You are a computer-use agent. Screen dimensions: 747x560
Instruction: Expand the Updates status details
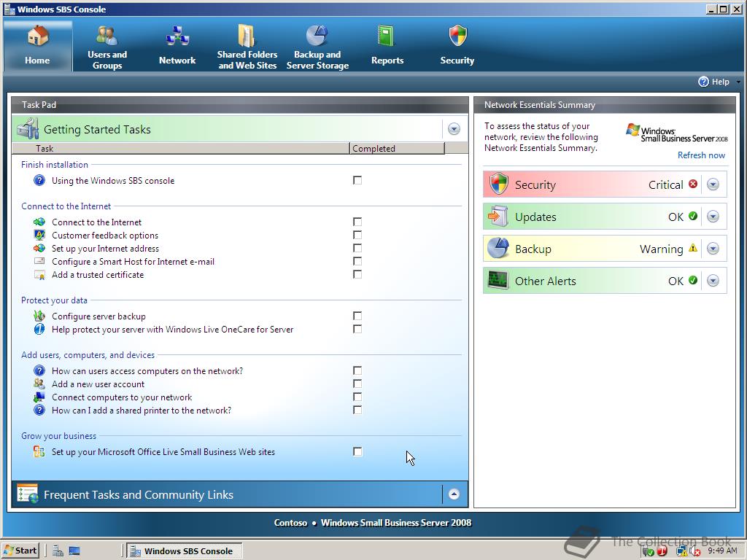713,217
